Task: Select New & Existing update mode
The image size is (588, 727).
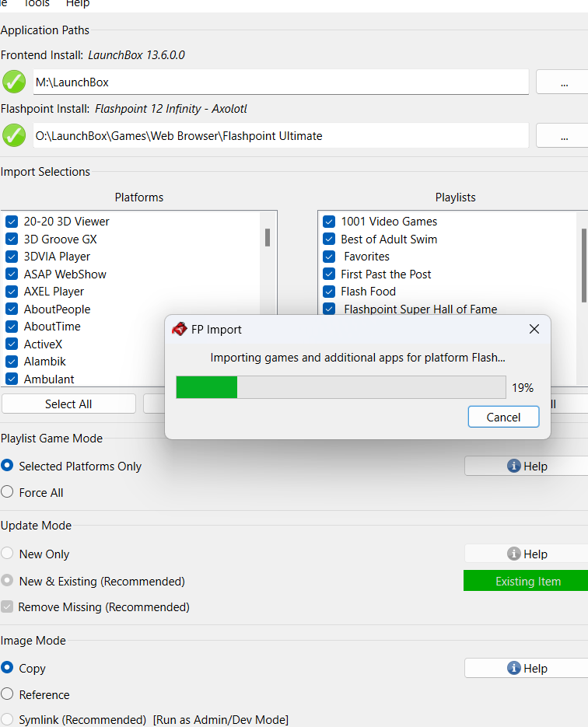Action: pos(7,580)
